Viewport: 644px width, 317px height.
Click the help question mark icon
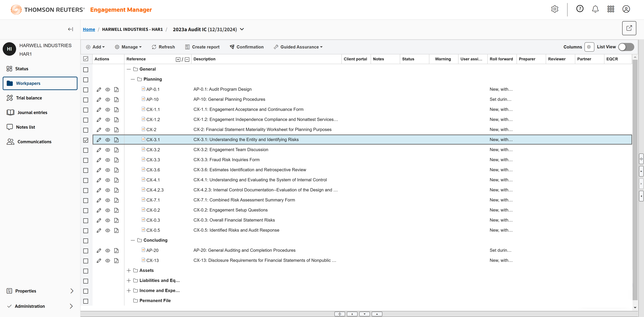pos(580,9)
